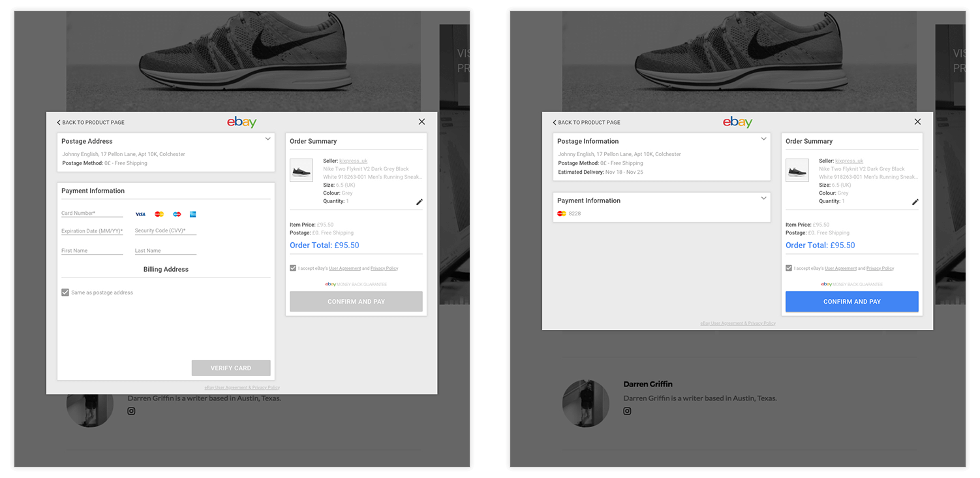
Task: Click the 'Billing Address' heading
Action: [166, 269]
